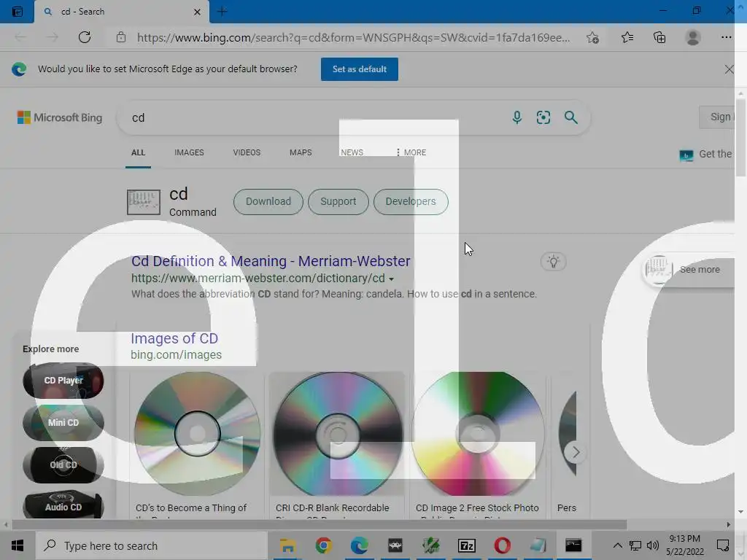Viewport: 747px width, 560px height.
Task: Click the horizontal scrollbar at page bottom
Action: [320, 525]
